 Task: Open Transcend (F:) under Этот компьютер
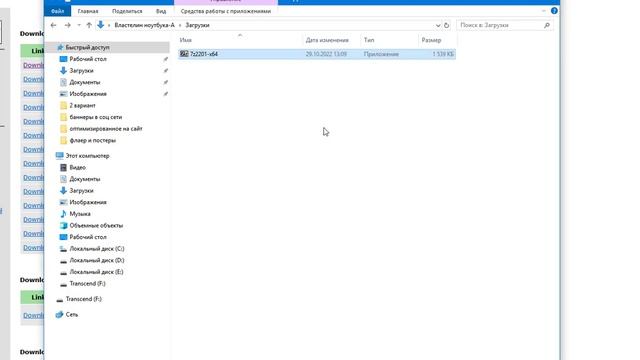(x=87, y=283)
